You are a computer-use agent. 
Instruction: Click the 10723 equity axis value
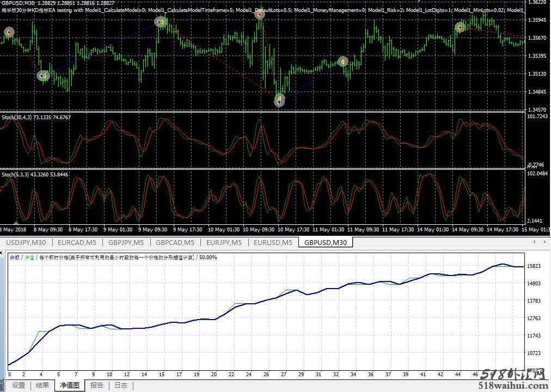point(534,353)
